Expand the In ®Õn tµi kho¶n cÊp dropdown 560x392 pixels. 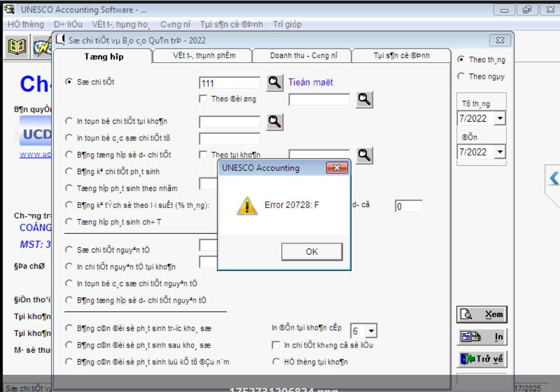point(371,331)
